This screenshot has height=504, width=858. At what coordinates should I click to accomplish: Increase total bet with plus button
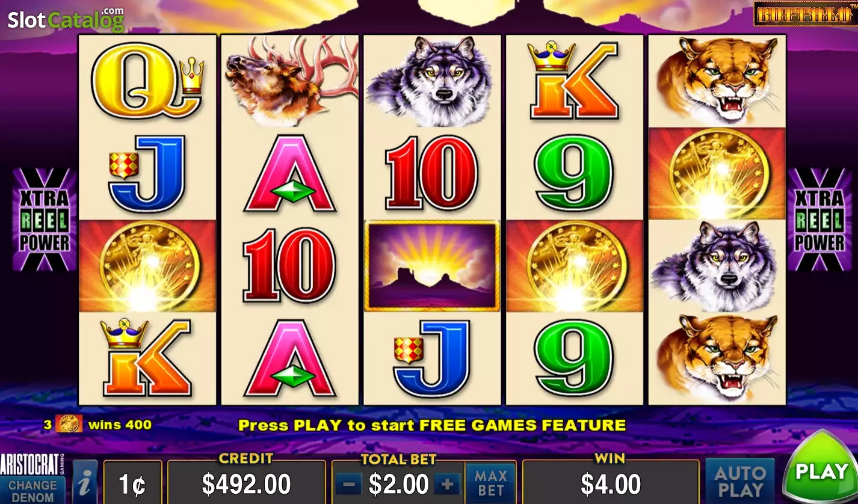pyautogui.click(x=447, y=484)
